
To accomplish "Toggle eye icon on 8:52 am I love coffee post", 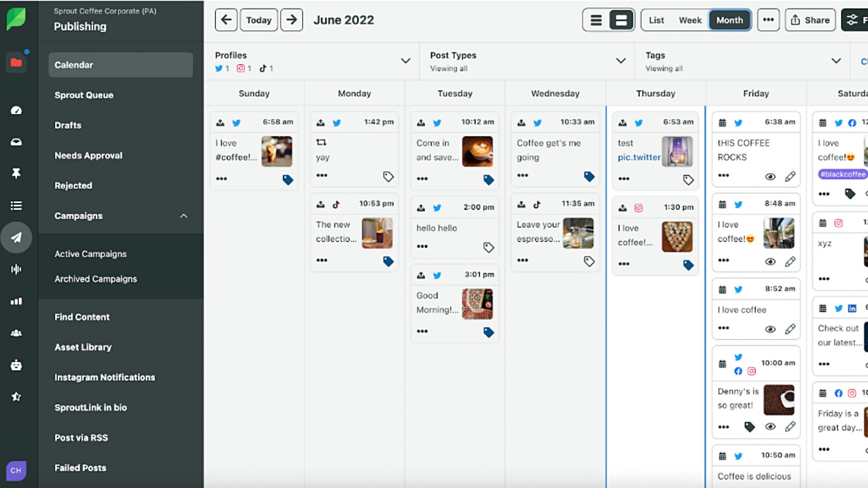I will [x=770, y=329].
